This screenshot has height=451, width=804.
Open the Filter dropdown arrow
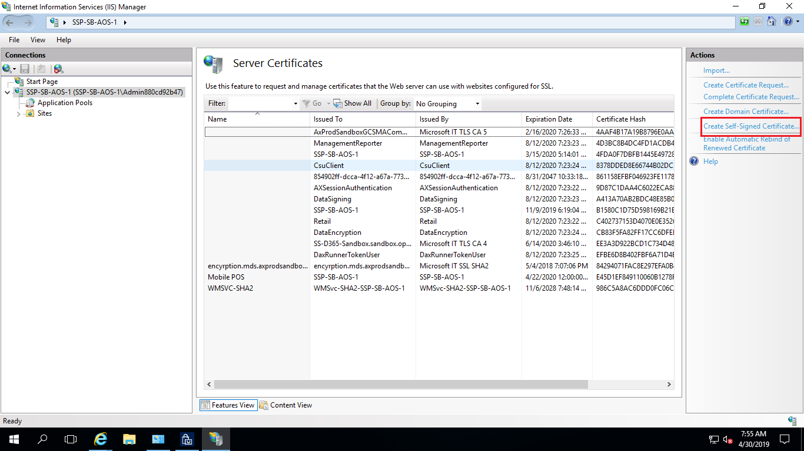295,104
